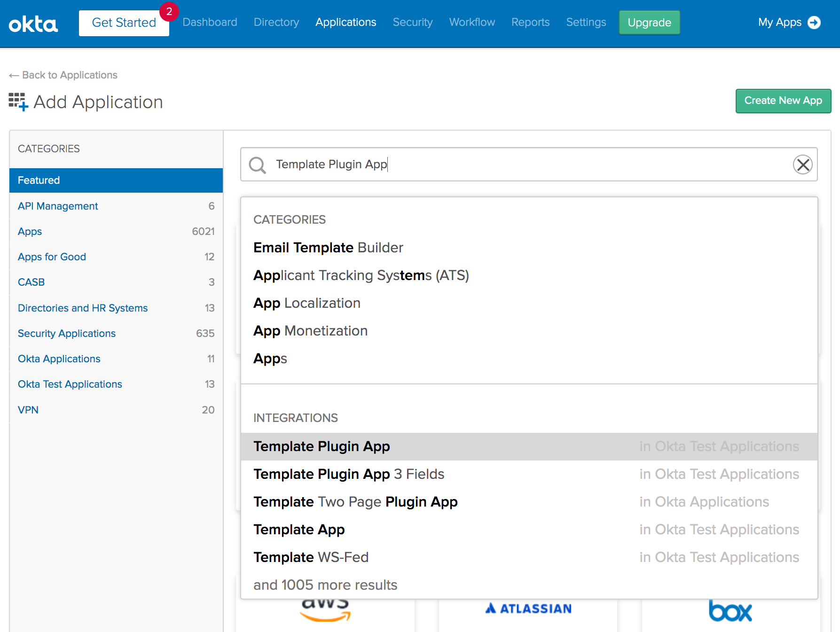This screenshot has width=840, height=632.
Task: Choose App Localization suggestion
Action: [529, 303]
